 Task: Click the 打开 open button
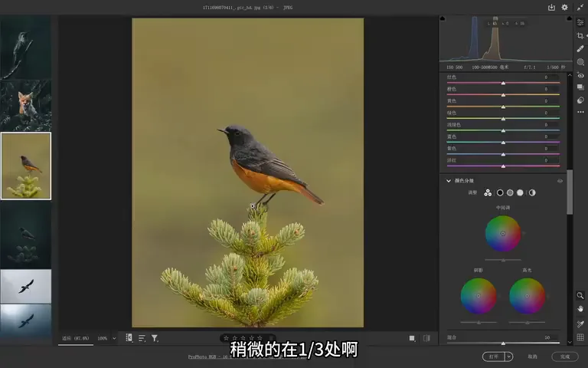click(x=494, y=356)
